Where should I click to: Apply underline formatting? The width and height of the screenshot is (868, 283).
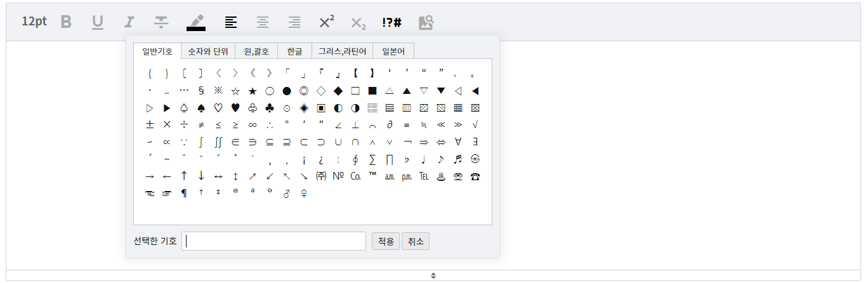coord(97,22)
